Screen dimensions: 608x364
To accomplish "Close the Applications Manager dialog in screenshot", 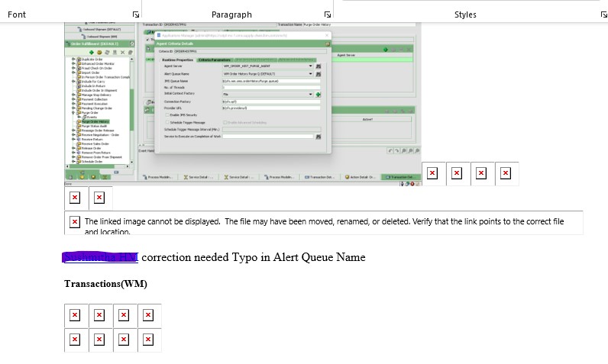I will [327, 35].
